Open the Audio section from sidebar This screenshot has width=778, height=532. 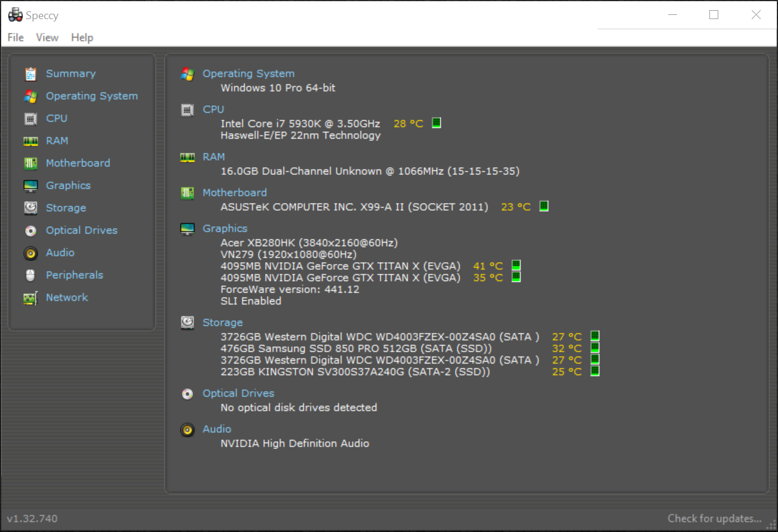[60, 253]
